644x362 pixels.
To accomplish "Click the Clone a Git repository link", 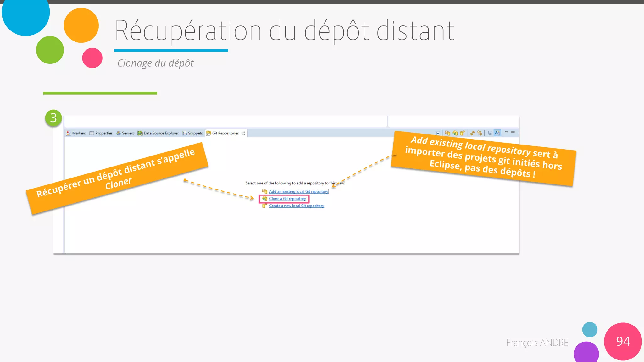I will click(287, 199).
